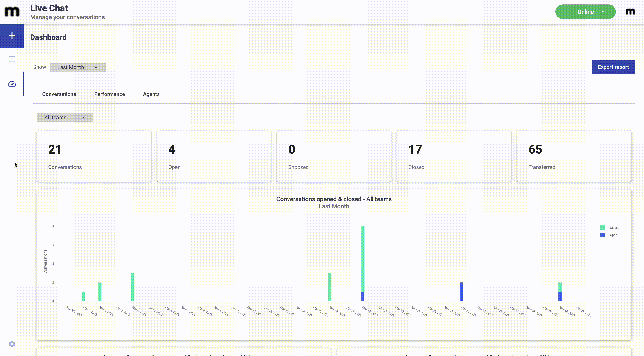Select the dashboard gauge sidebar icon

coord(12,84)
